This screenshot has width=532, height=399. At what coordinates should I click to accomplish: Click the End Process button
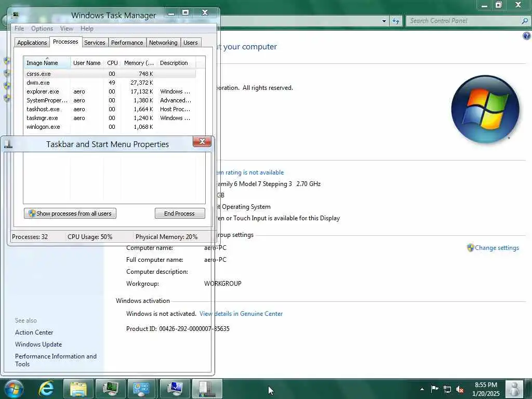tap(180, 214)
